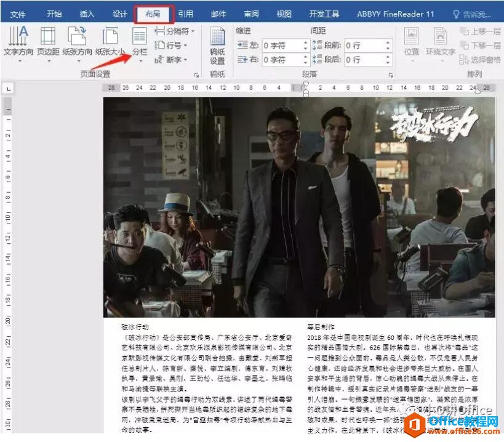The width and height of the screenshot is (504, 442).
Task: Decrease the left indent 左 value
Action: click(x=306, y=48)
